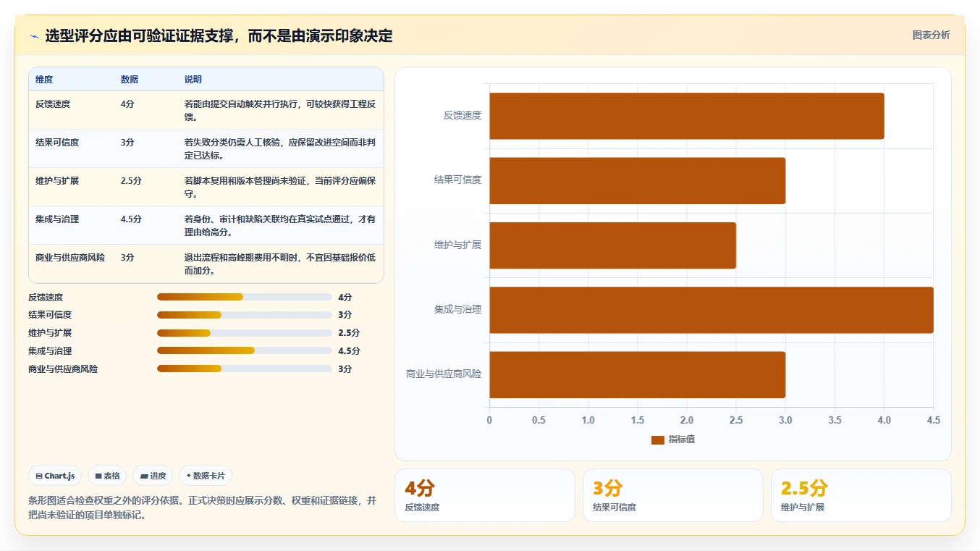Click the 图表分析 label in header
Image resolution: width=980 pixels, height=551 pixels.
(931, 35)
